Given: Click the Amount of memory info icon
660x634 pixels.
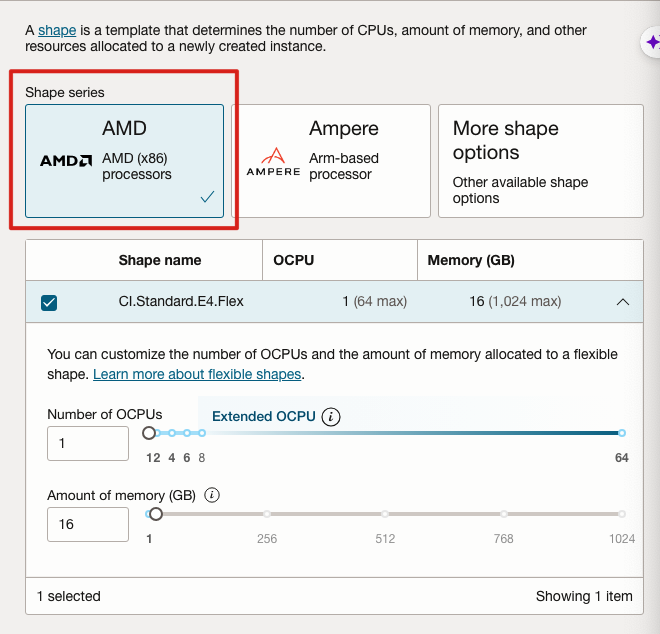Looking at the screenshot, I should [212, 495].
